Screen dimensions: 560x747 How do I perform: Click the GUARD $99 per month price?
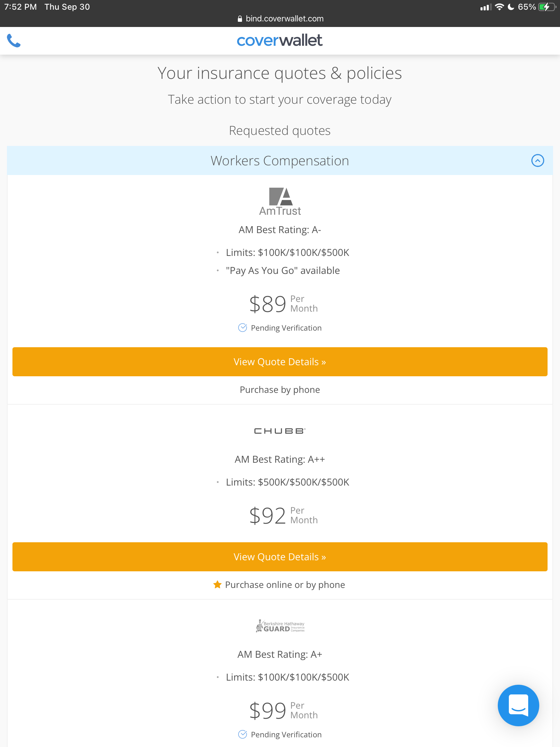(x=283, y=711)
